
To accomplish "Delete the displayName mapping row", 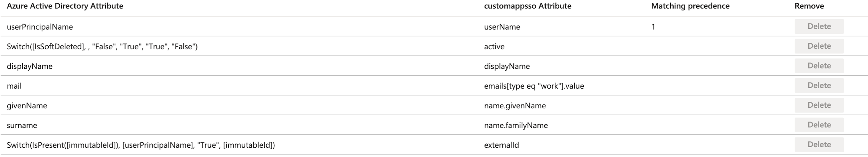I will pos(819,66).
